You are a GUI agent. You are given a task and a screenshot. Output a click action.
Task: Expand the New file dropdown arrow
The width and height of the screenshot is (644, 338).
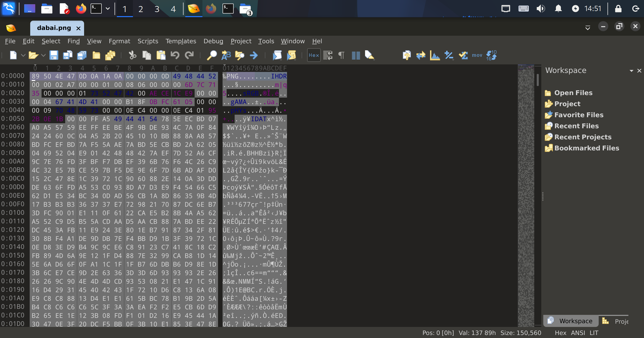click(23, 55)
